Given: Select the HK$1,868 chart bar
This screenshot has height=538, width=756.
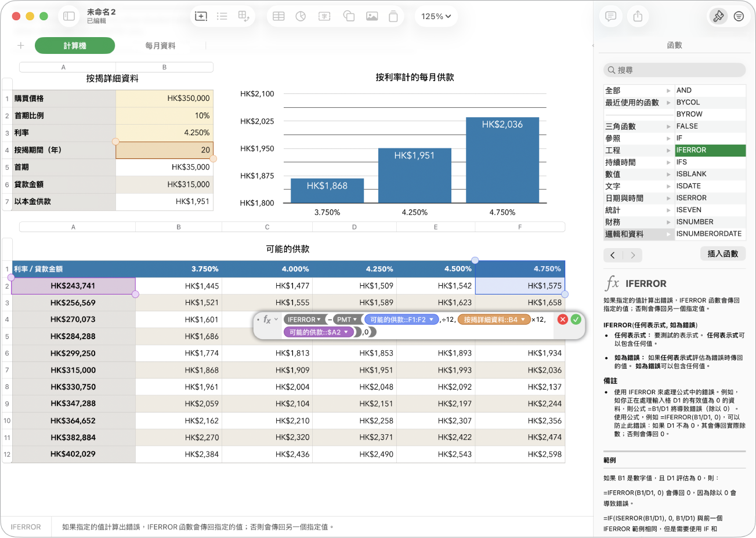Looking at the screenshot, I should (327, 191).
